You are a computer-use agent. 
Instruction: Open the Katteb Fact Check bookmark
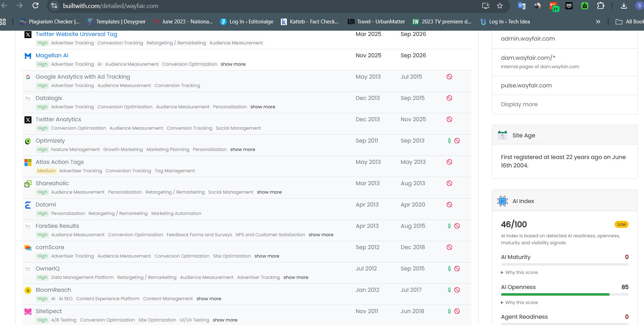tap(310, 22)
